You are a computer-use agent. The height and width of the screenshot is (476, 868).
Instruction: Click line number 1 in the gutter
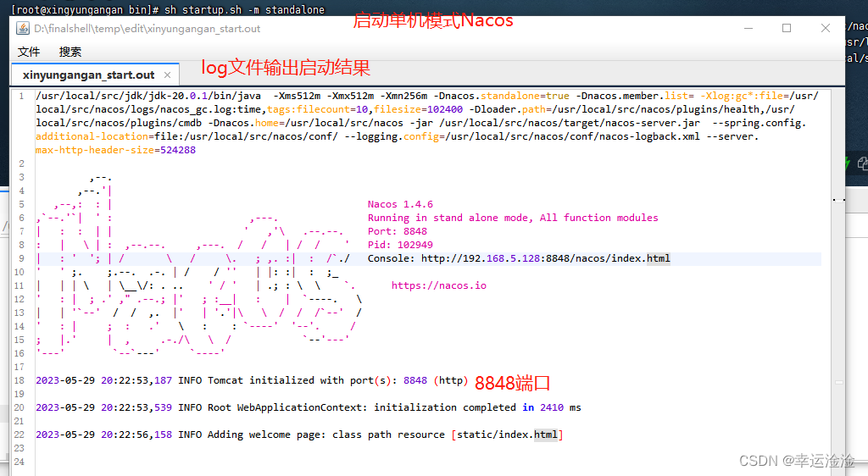[21, 96]
